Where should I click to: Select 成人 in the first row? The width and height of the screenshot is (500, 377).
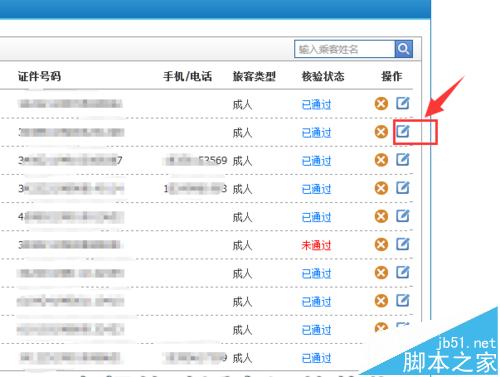(x=242, y=105)
